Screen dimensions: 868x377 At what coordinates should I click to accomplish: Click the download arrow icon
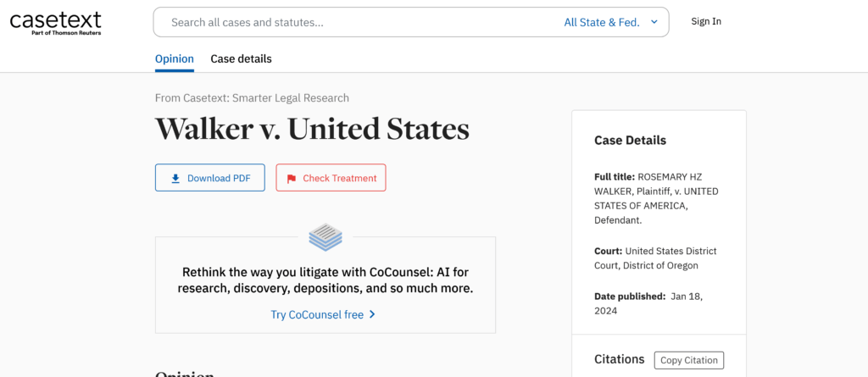click(175, 178)
